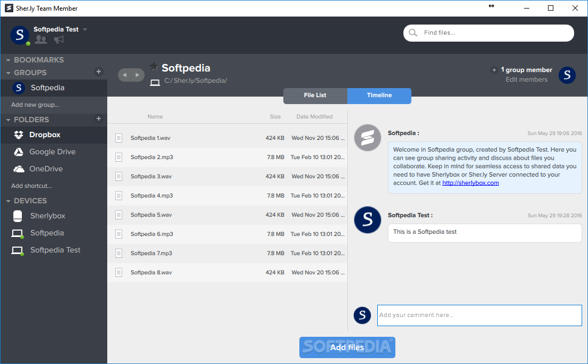Click Softpedia Test avatar in timeline message
Screen dimensions: 588x364
pos(368,220)
